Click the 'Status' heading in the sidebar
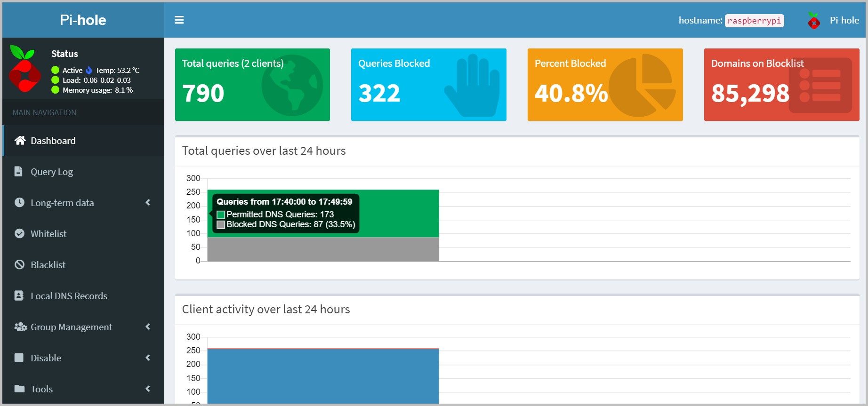 tap(64, 54)
